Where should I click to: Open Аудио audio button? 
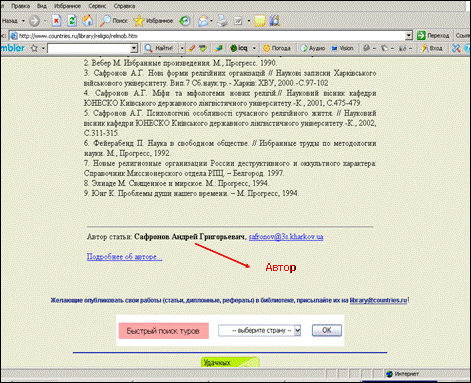[x=313, y=48]
